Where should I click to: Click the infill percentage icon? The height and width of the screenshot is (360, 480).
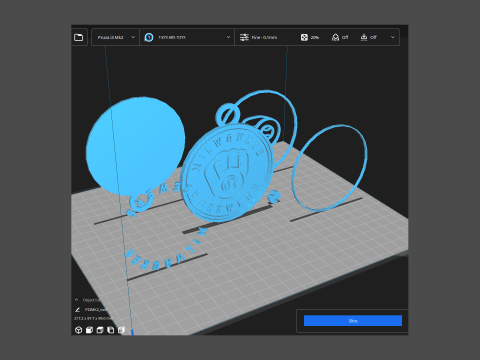pyautogui.click(x=304, y=37)
